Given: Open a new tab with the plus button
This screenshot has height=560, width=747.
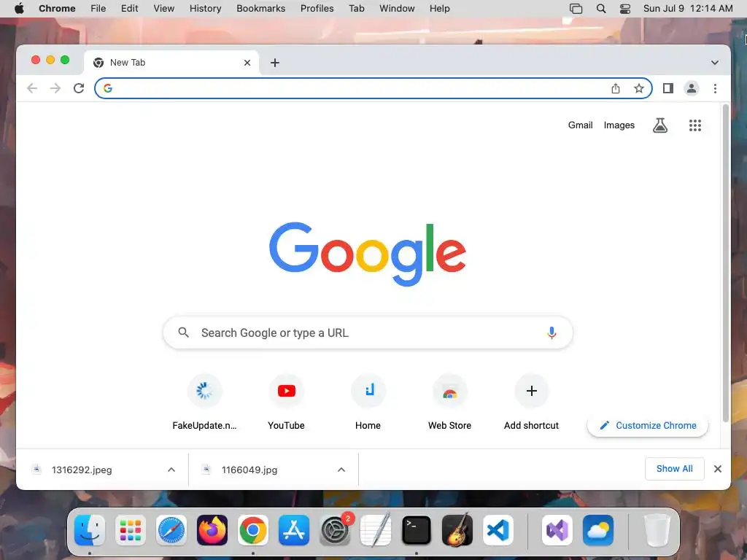Looking at the screenshot, I should (275, 63).
